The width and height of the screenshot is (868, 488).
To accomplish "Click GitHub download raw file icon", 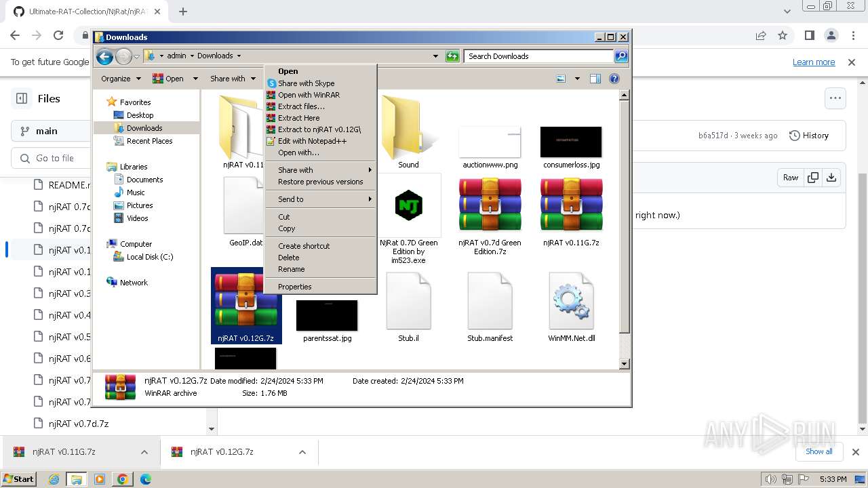I will [831, 178].
